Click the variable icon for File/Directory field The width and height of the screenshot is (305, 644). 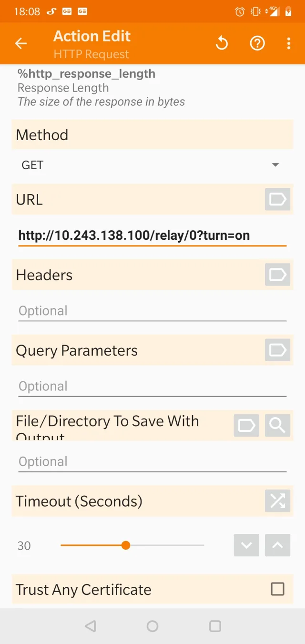pos(246,425)
